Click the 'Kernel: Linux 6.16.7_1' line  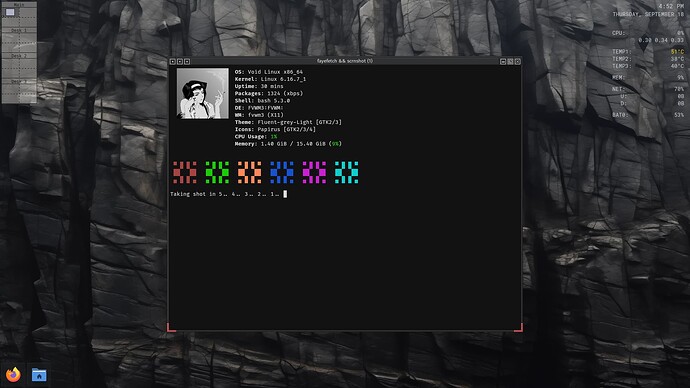pos(270,79)
